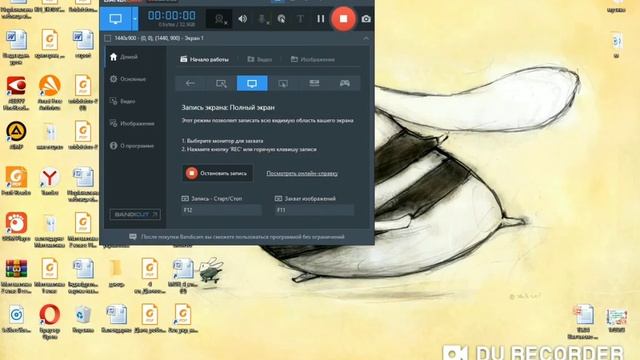Click the back arrow mode icon
This screenshot has width=640, height=360.
pyautogui.click(x=190, y=83)
